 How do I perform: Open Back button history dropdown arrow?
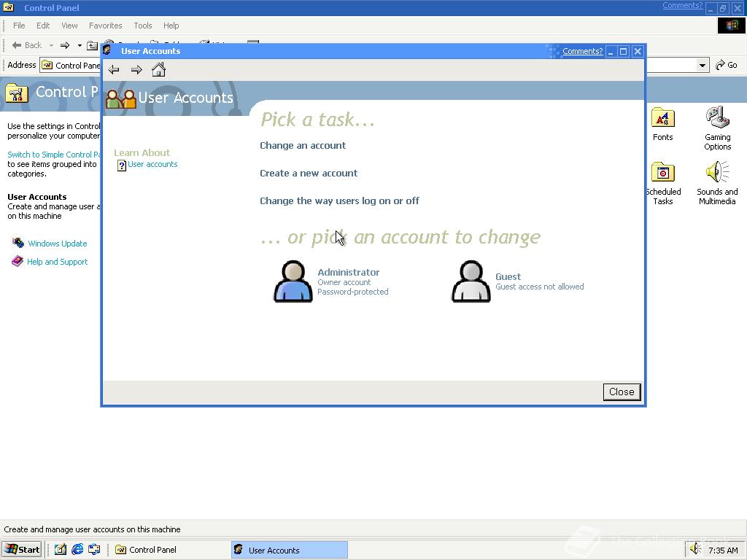pyautogui.click(x=52, y=46)
